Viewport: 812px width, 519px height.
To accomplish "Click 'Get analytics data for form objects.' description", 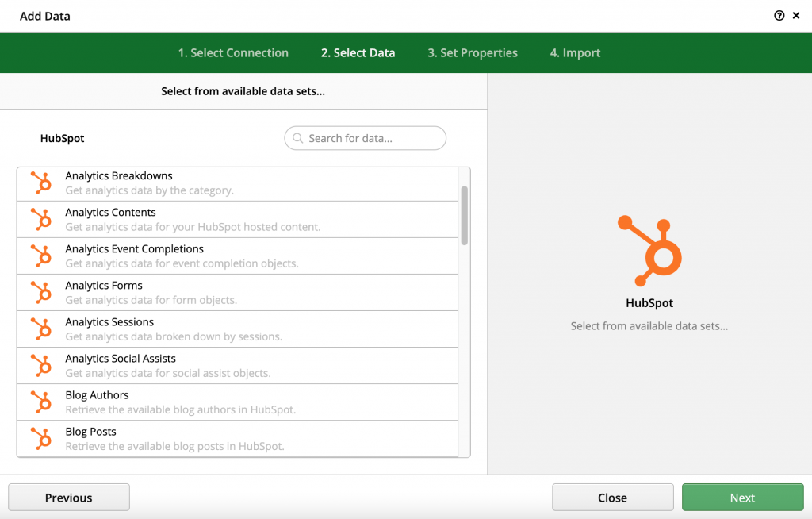I will coord(151,300).
